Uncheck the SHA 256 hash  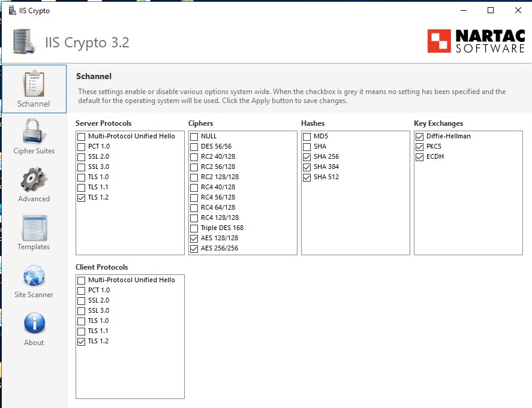pyautogui.click(x=306, y=157)
